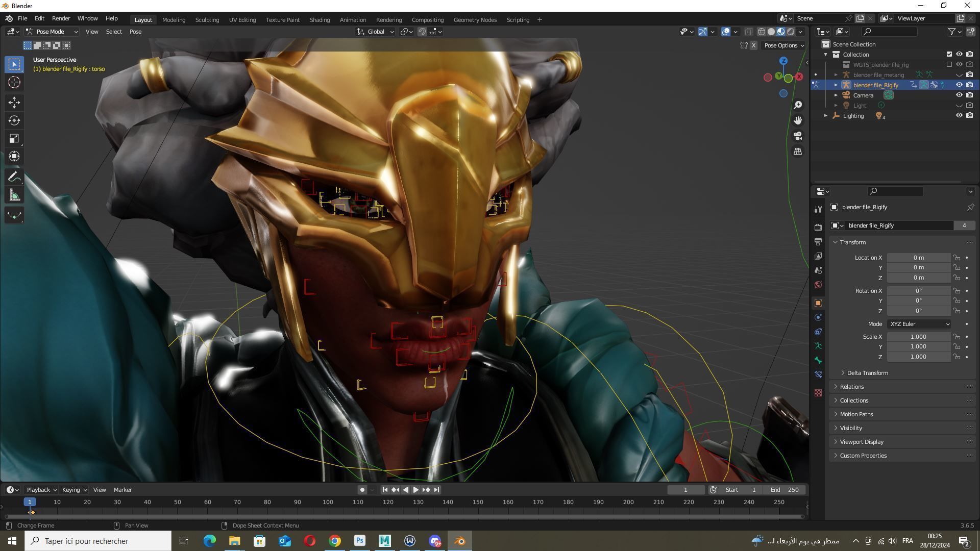This screenshot has height=551, width=980.
Task: Select the Cursor tool in the toolbar
Action: pyautogui.click(x=14, y=82)
